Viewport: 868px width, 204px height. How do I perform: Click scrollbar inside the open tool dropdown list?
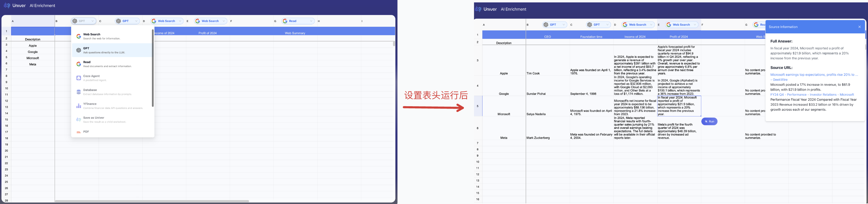coord(153,68)
